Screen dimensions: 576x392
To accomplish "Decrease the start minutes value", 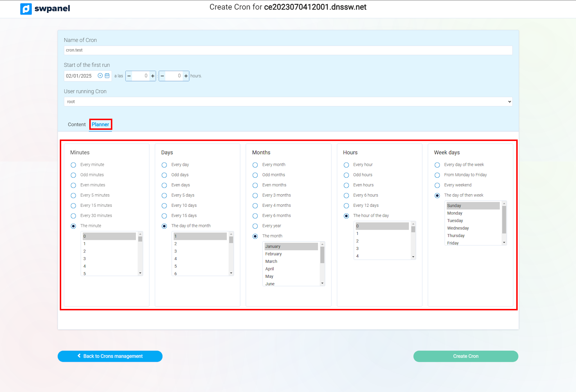I will point(162,76).
